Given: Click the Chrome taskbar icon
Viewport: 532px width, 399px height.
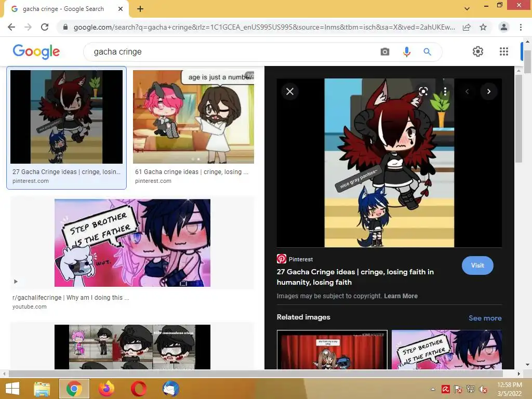Looking at the screenshot, I should coord(74,389).
